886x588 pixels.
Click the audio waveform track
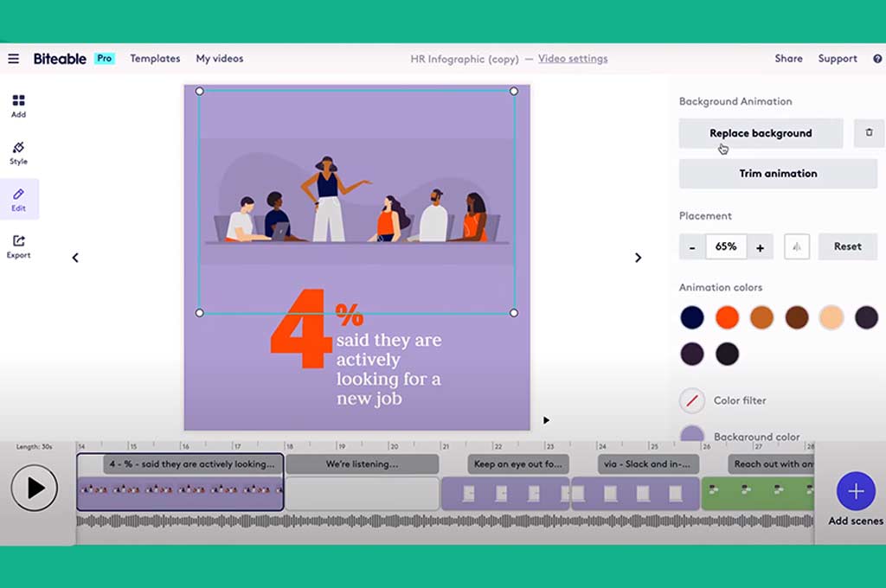pyautogui.click(x=446, y=521)
